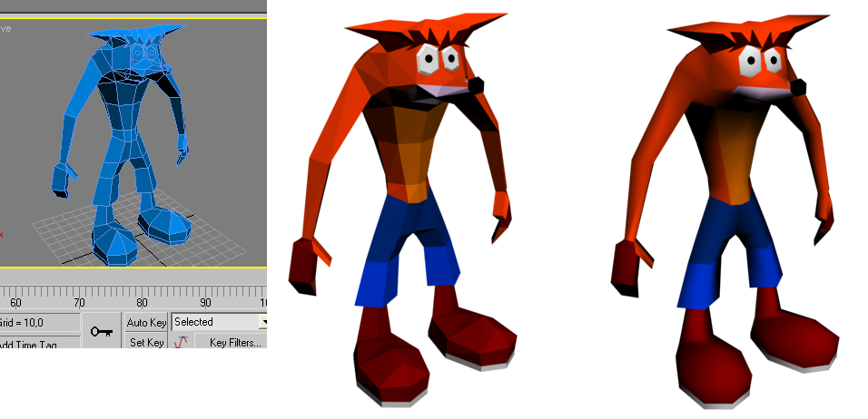Click the Grid = 10,0 status field
This screenshot has height=419, width=868.
[x=38, y=322]
